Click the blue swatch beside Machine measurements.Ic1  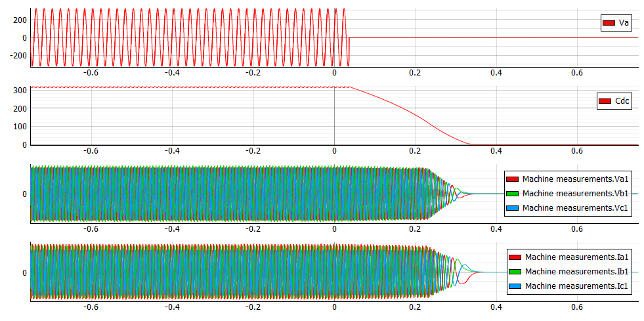[x=514, y=286]
